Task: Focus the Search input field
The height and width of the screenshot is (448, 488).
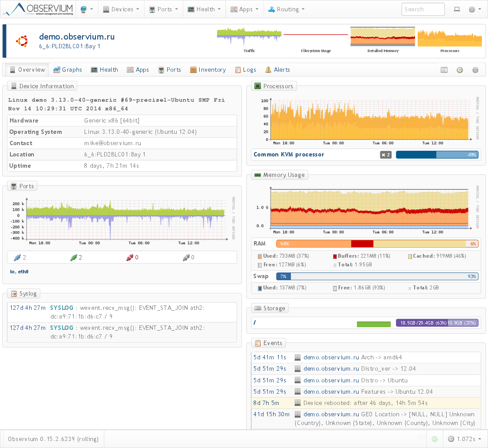Action: click(x=422, y=10)
